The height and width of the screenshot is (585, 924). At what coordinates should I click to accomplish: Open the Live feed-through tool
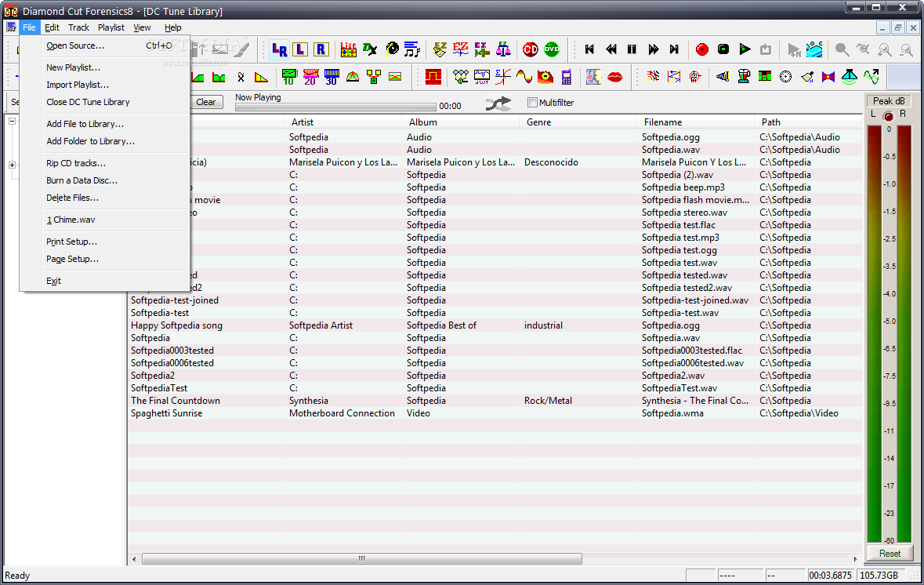click(x=348, y=49)
